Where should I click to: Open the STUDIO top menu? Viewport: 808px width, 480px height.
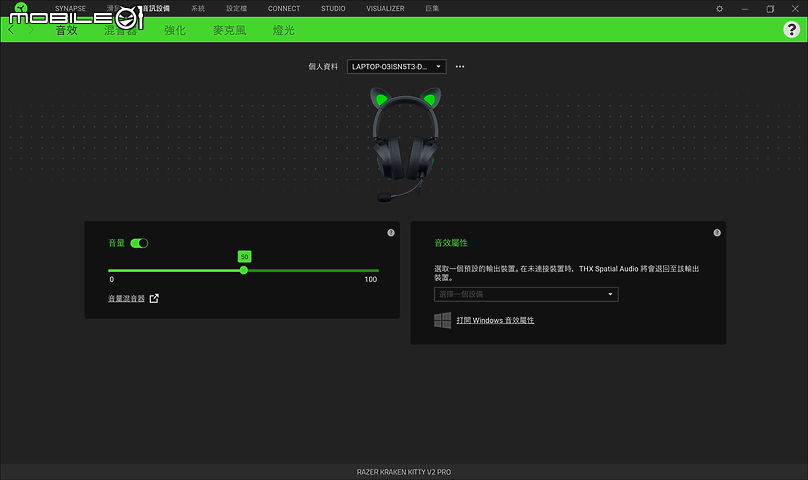[333, 8]
